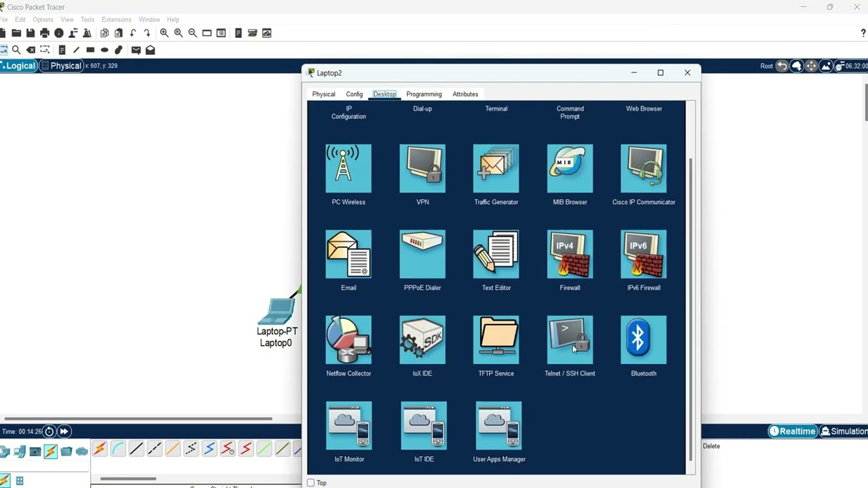Launch the Text Editor app
This screenshot has width=868, height=488.
click(496, 254)
